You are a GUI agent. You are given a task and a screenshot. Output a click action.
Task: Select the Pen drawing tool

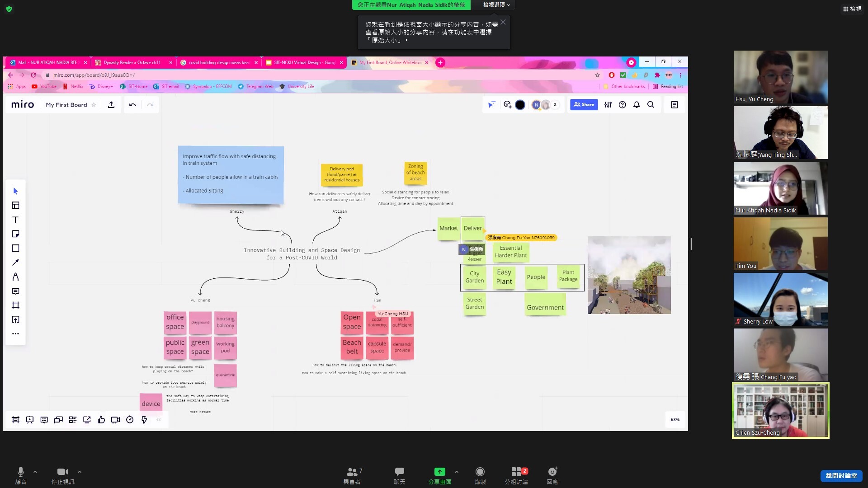tap(15, 277)
